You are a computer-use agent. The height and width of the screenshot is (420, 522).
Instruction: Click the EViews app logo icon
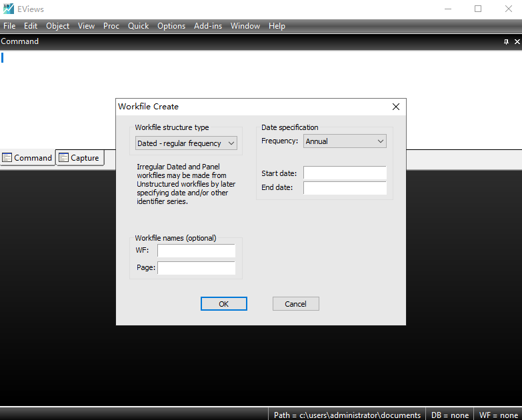8,9
